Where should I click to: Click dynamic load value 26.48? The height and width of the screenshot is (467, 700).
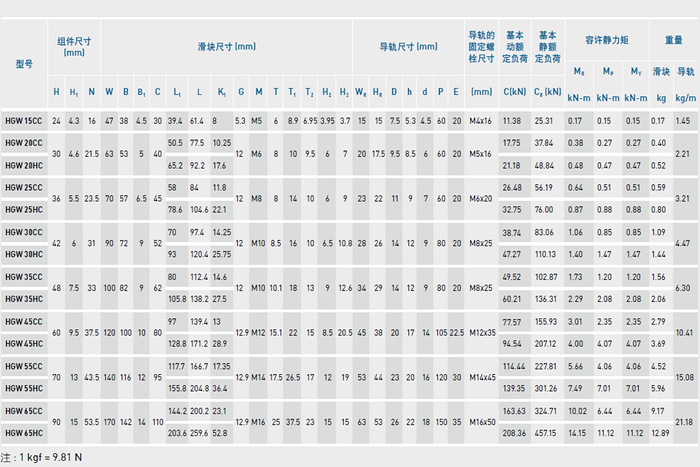512,188
